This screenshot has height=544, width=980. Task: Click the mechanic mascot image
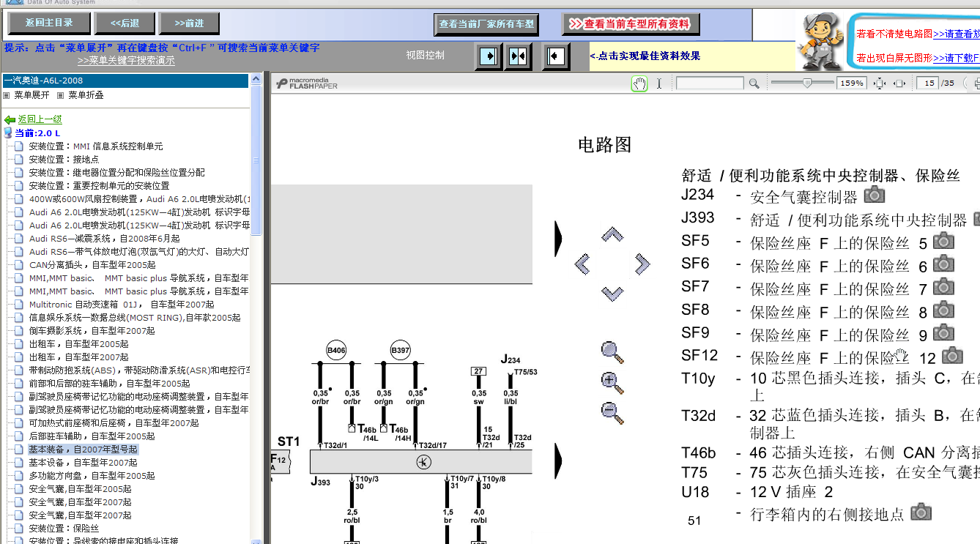point(821,41)
